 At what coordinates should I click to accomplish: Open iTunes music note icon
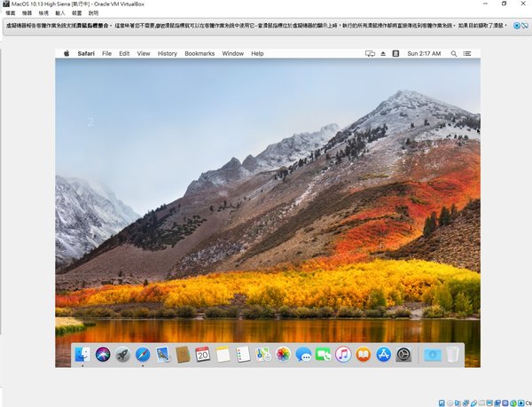click(343, 355)
